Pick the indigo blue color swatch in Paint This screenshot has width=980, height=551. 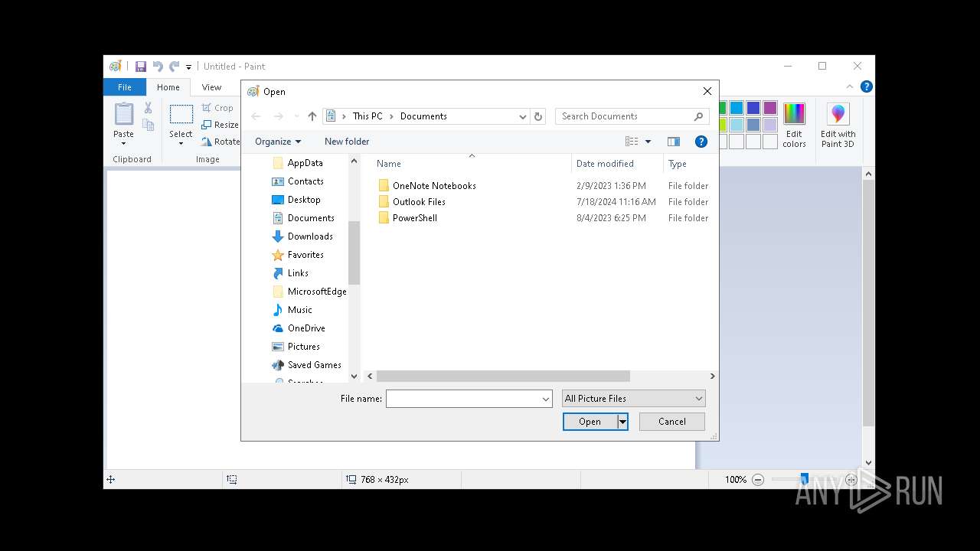[x=753, y=108]
